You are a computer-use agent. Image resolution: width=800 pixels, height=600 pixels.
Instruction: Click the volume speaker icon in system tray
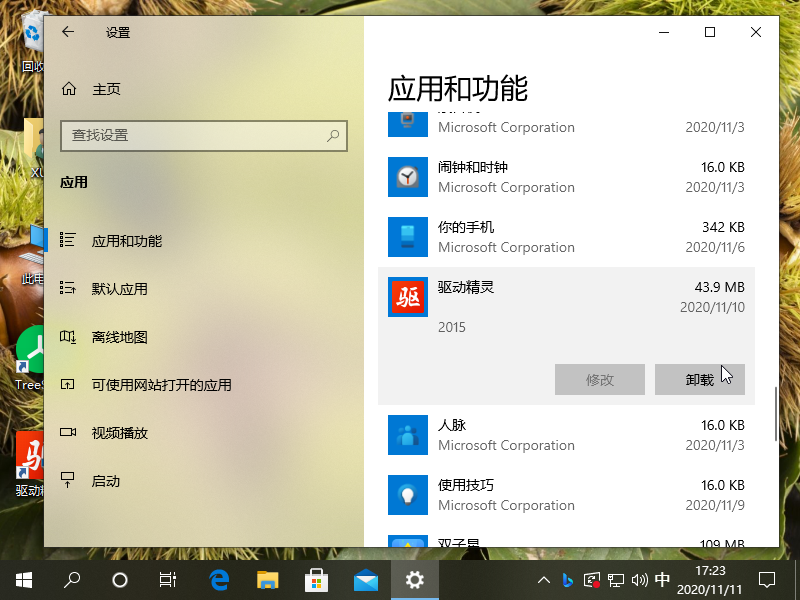pyautogui.click(x=638, y=580)
